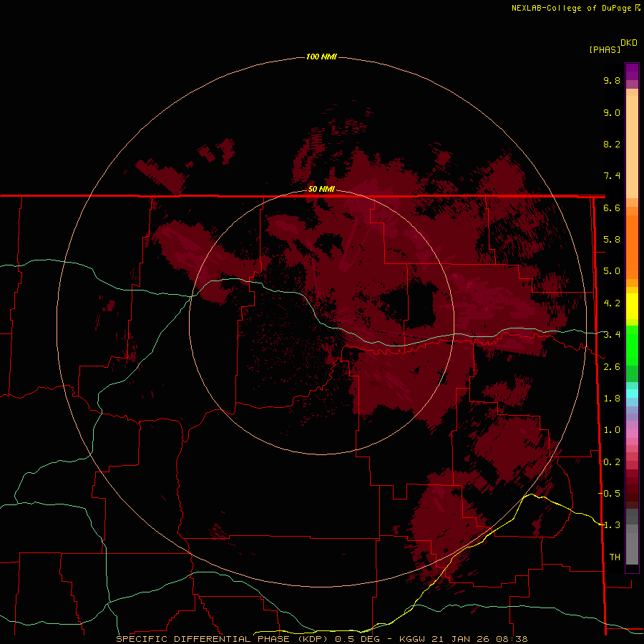Click SPECIFIC DIFFERENTIAL PHASE (KDP) in the caption
Image resolution: width=644 pixels, height=644 pixels.
click(222, 639)
